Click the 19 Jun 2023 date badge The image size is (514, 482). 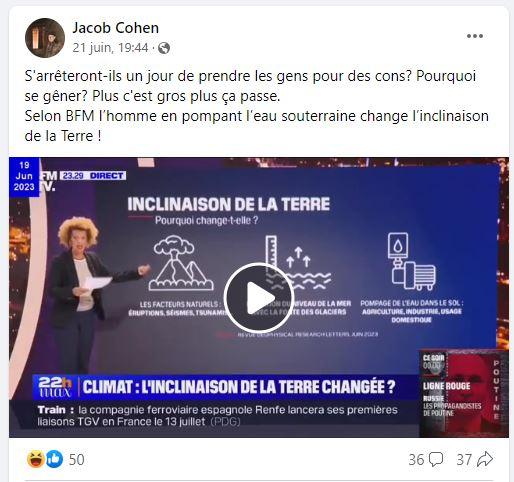(24, 176)
